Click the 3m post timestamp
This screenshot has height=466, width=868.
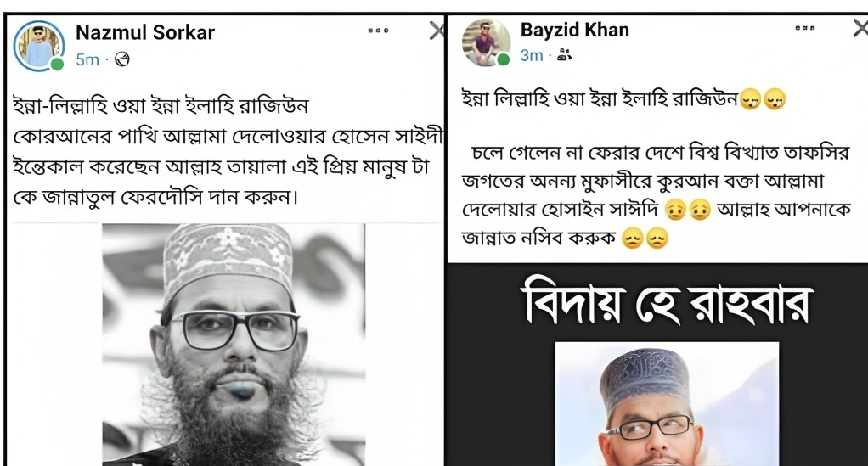click(532, 55)
